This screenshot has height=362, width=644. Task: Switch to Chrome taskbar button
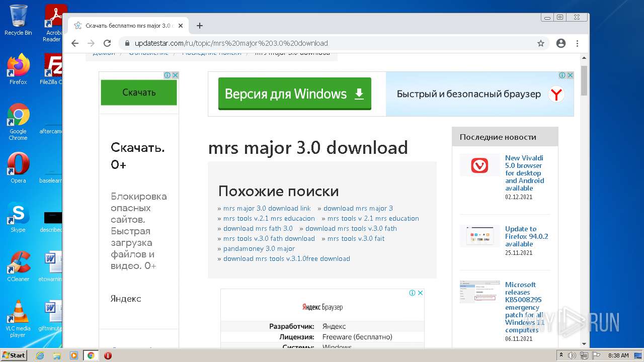(x=91, y=355)
